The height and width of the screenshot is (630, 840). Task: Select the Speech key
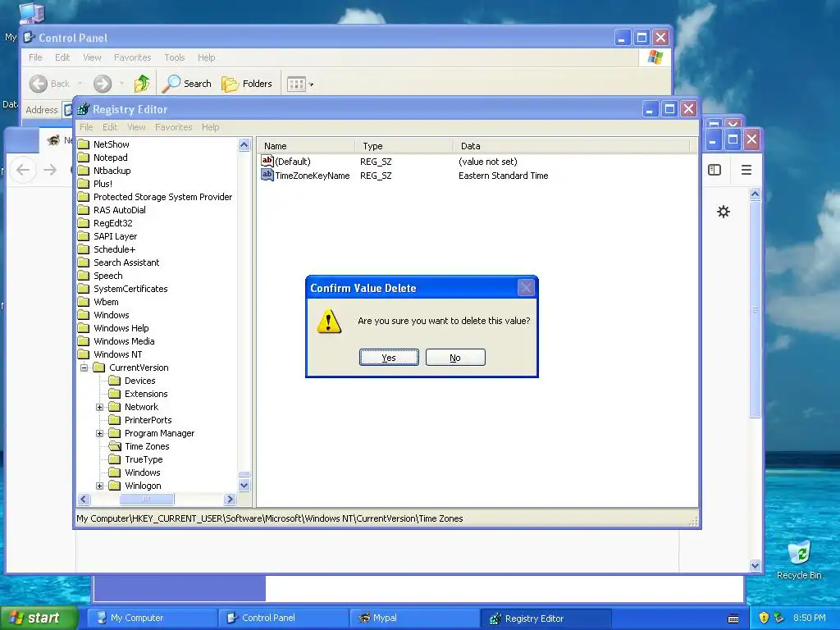108,276
